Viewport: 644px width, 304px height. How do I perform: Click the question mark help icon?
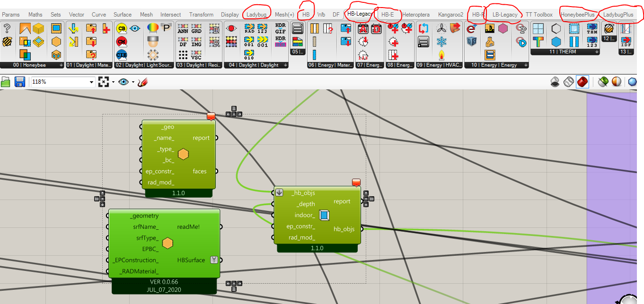click(x=7, y=29)
